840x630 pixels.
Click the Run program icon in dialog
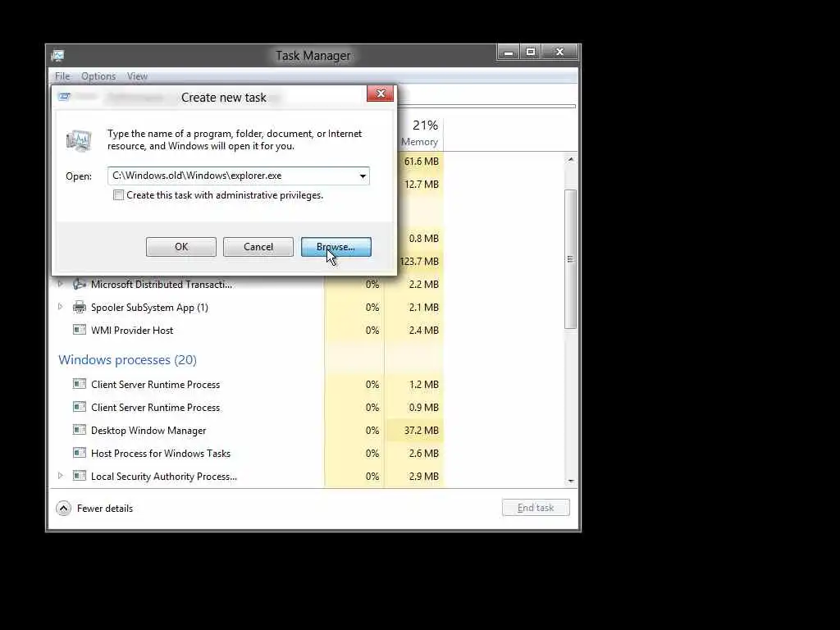click(79, 141)
